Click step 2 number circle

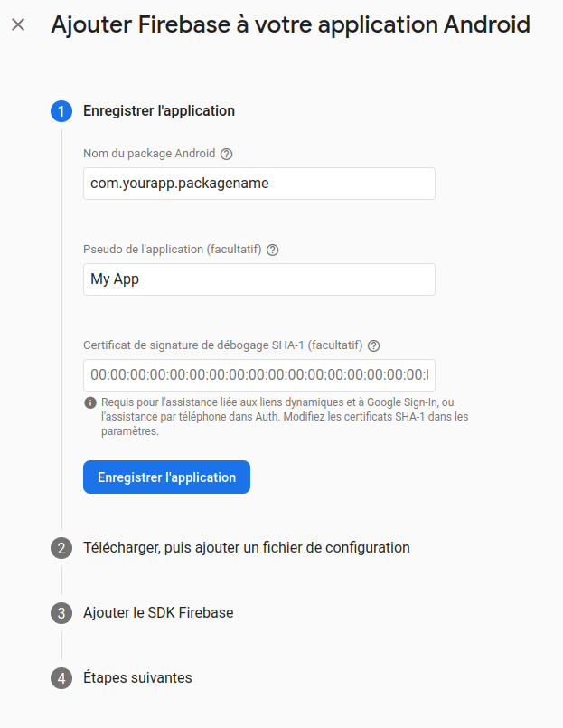click(61, 548)
